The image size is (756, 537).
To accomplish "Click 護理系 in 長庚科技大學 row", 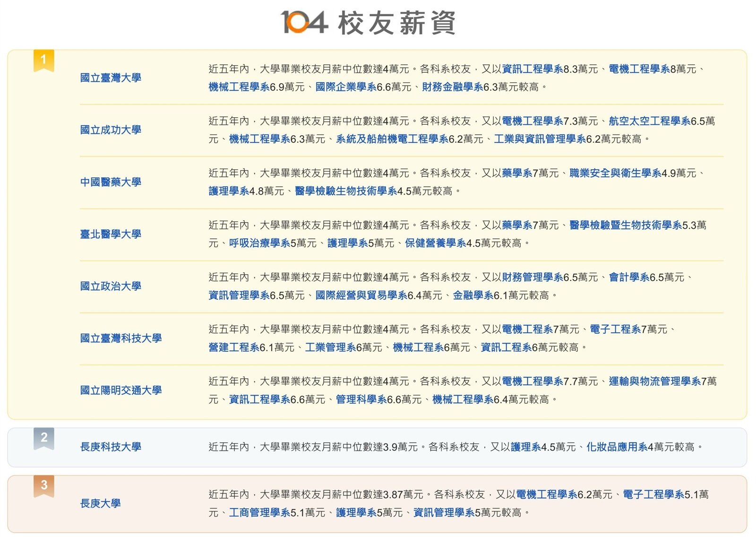I will click(525, 446).
